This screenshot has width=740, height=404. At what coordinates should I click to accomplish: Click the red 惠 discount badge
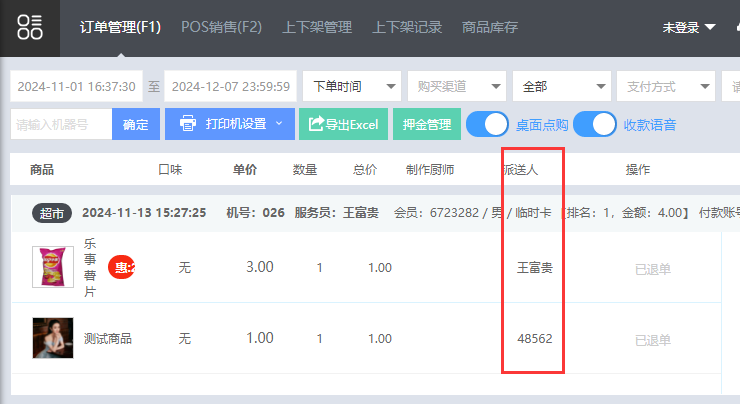[x=121, y=267]
